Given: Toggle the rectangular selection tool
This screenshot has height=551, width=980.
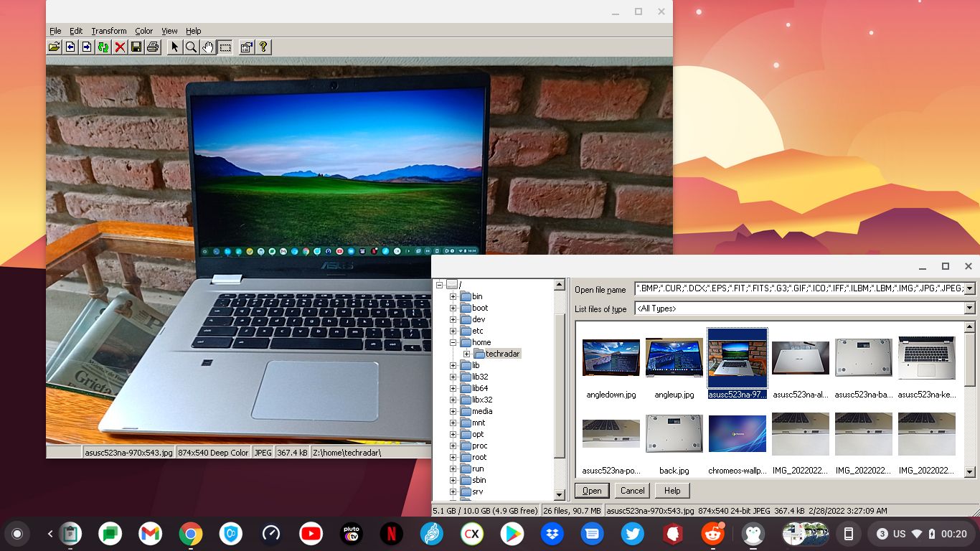Looking at the screenshot, I should pos(225,47).
